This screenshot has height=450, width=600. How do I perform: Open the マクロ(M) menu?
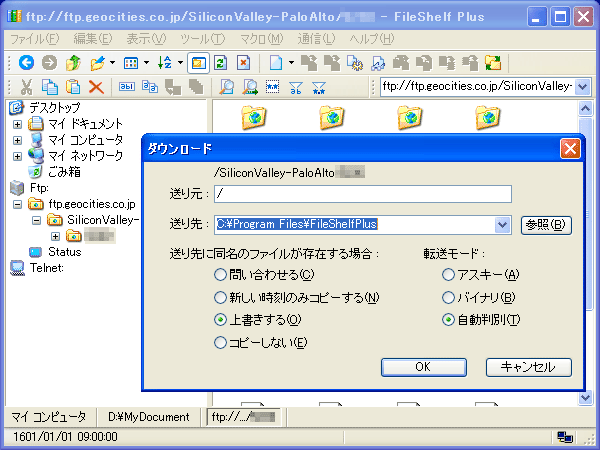point(261,39)
